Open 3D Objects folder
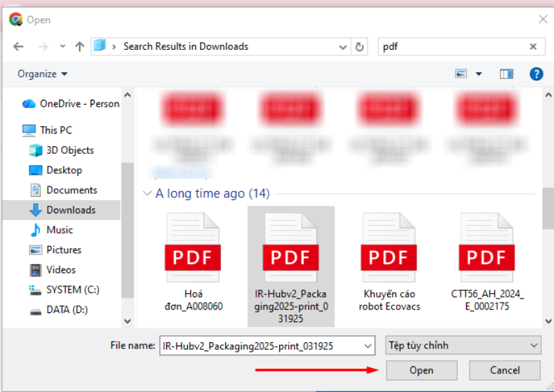Image resolution: width=554 pixels, height=392 pixels. click(61, 150)
